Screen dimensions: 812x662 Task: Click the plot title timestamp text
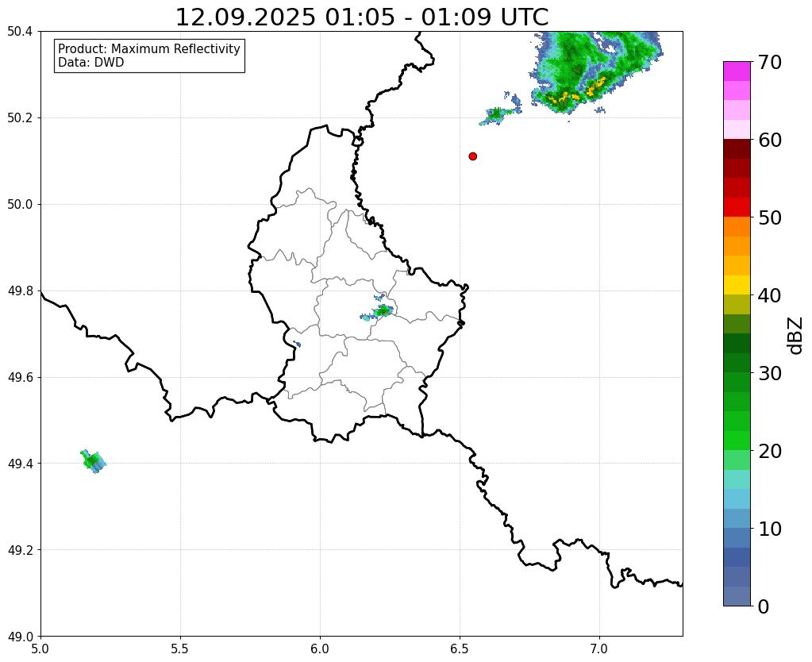(x=361, y=17)
